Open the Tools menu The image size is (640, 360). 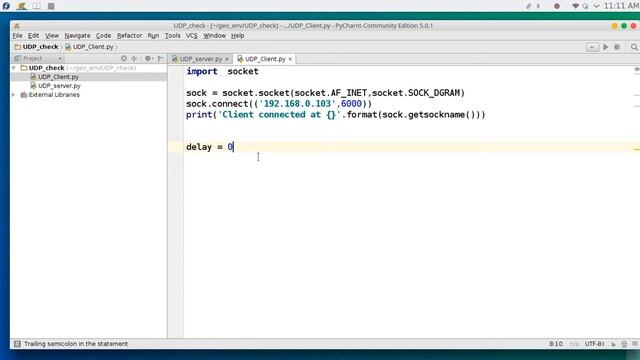pyautogui.click(x=172, y=36)
